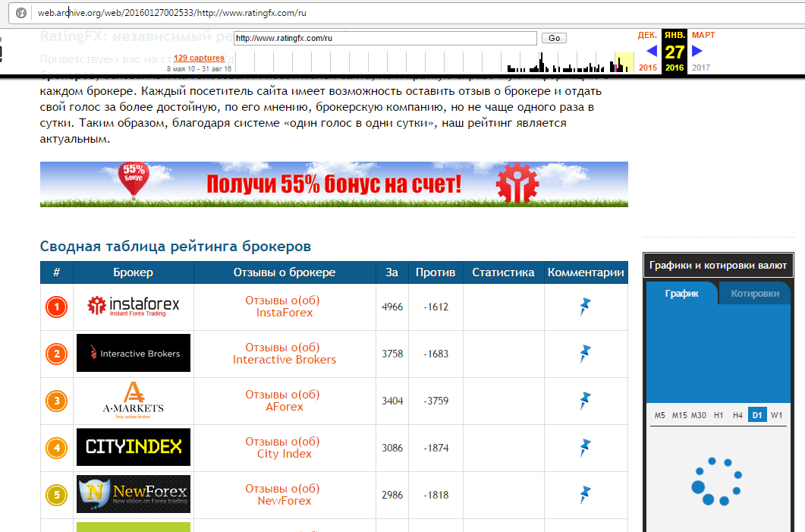Click the Против column header
Viewport: 805px width, 532px height.
[436, 272]
